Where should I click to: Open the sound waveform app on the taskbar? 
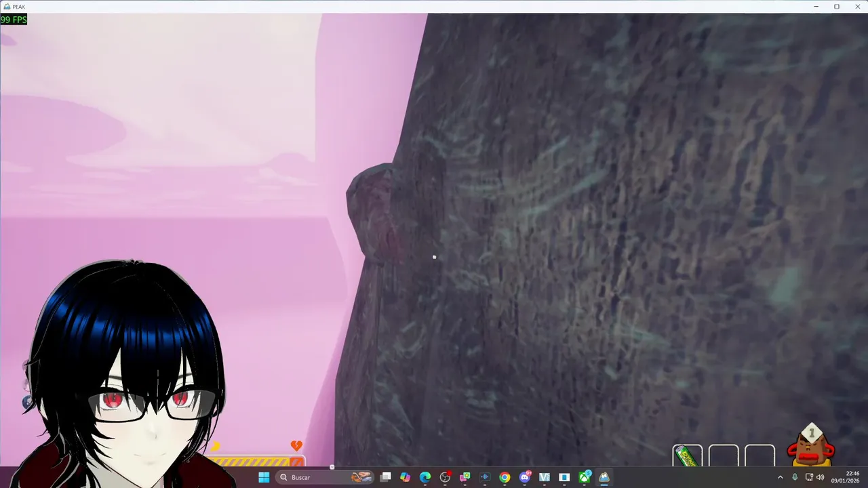(x=484, y=477)
